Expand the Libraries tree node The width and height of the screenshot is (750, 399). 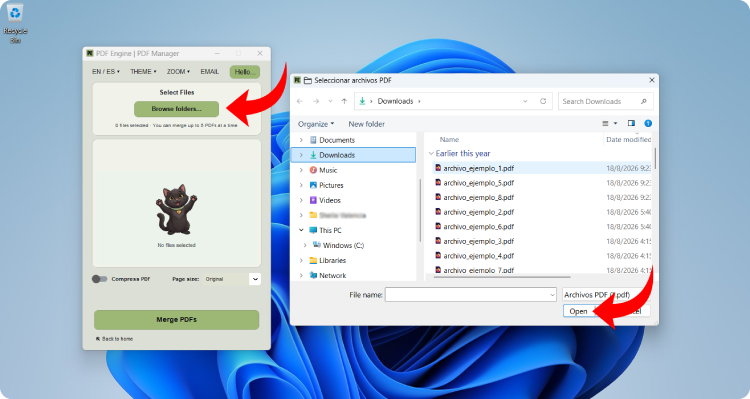[x=301, y=261]
